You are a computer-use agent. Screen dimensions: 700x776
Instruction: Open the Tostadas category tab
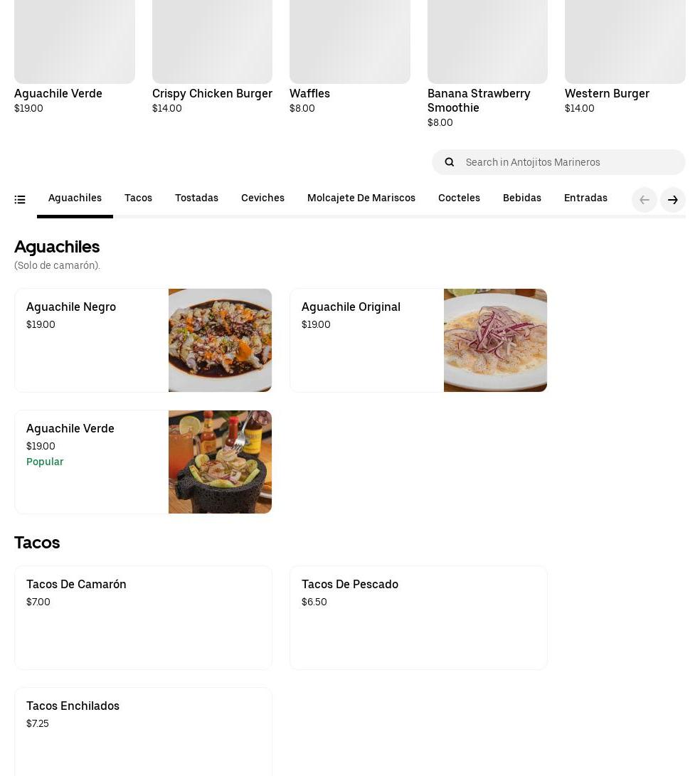196,198
